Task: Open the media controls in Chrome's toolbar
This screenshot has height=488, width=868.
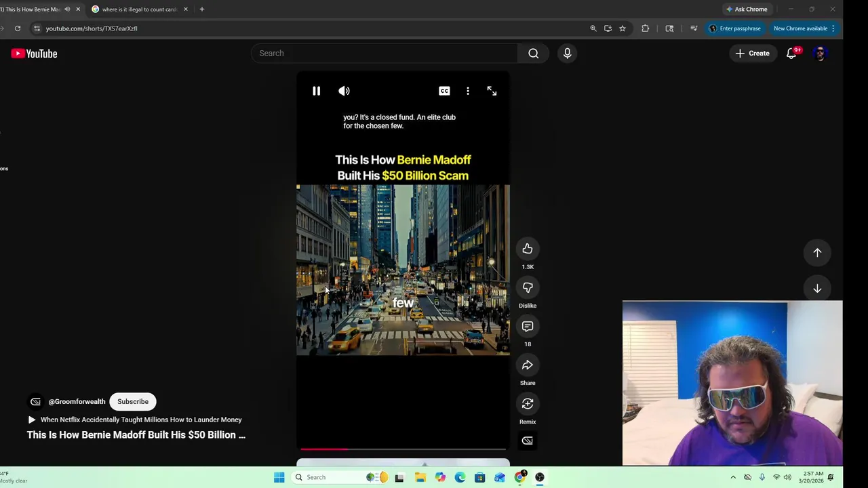Action: coord(694,28)
